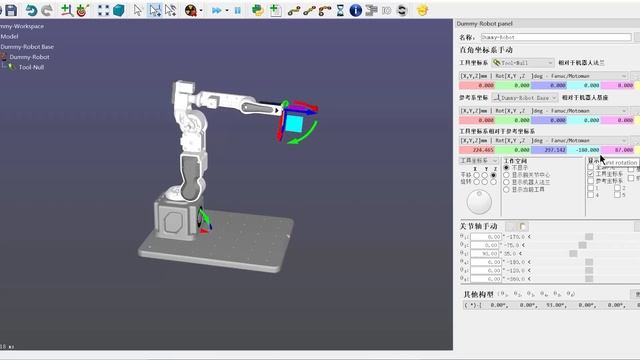Click the 名称 name field
This screenshot has width=640, height=360.
pyautogui.click(x=556, y=37)
